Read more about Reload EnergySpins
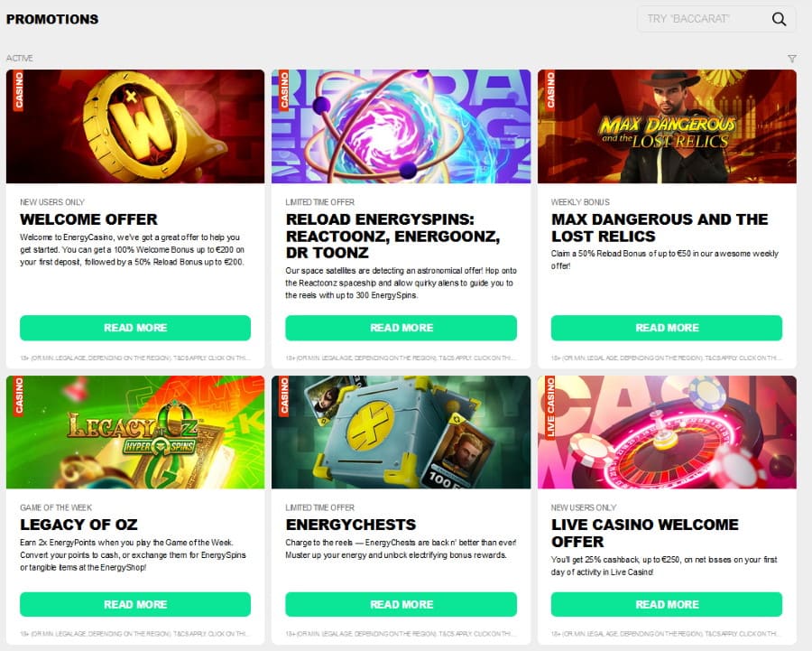This screenshot has height=651, width=812. click(x=401, y=328)
